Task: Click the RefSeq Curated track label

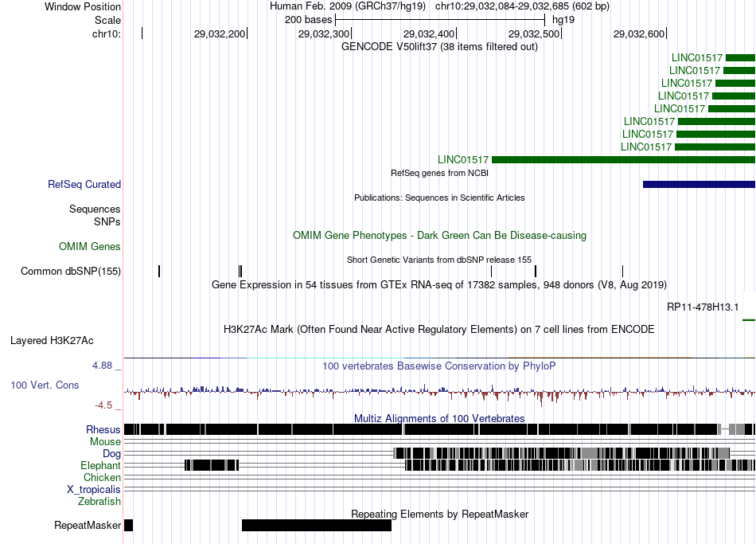Action: 84,185
